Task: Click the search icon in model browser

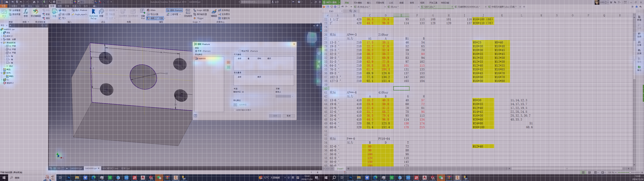Action: [x=42, y=25]
